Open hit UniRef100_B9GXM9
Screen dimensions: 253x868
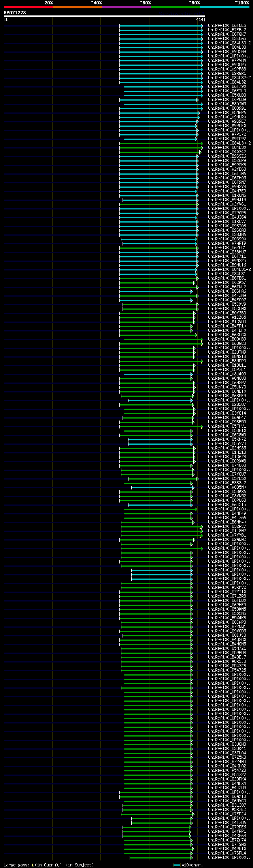coord(227,51)
